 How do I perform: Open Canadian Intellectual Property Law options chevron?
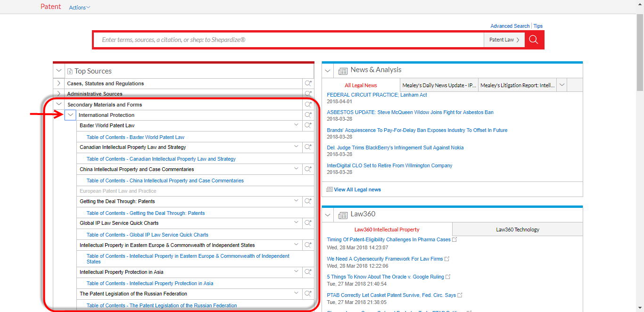[297, 147]
